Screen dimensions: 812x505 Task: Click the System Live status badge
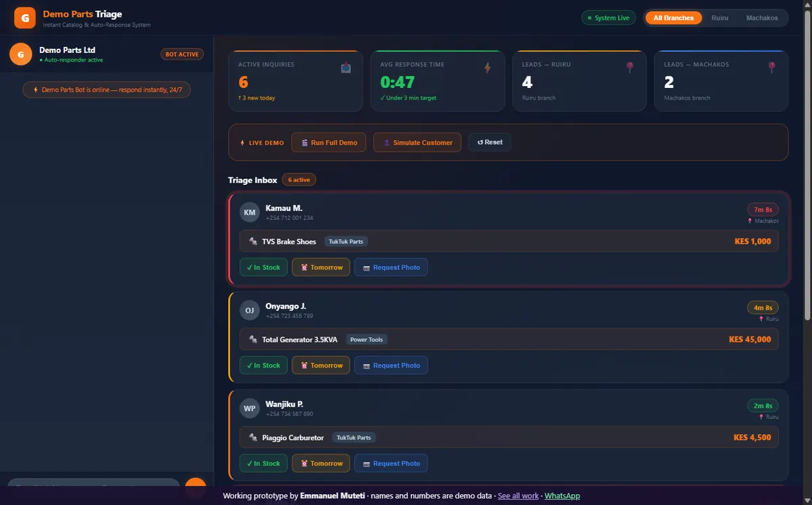608,18
